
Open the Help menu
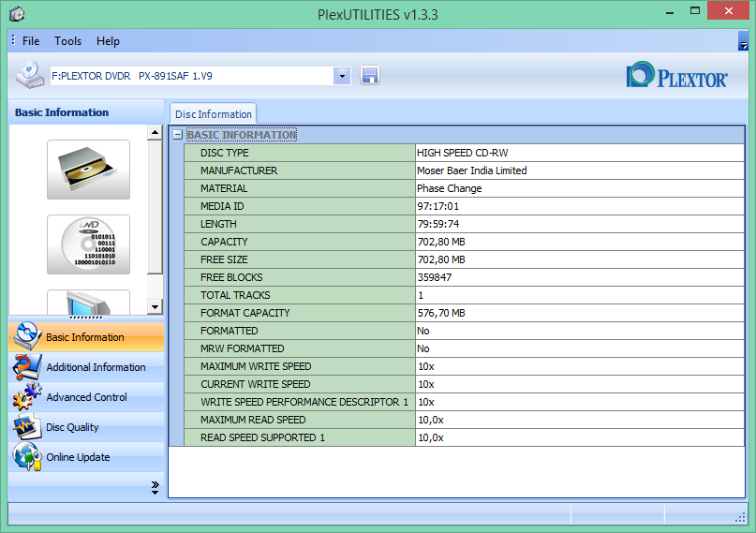click(108, 41)
